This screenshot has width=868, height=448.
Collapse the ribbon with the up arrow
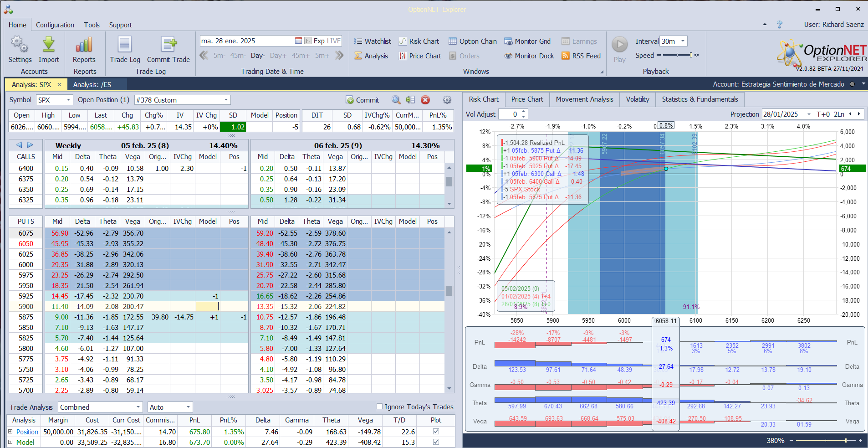pos(765,25)
